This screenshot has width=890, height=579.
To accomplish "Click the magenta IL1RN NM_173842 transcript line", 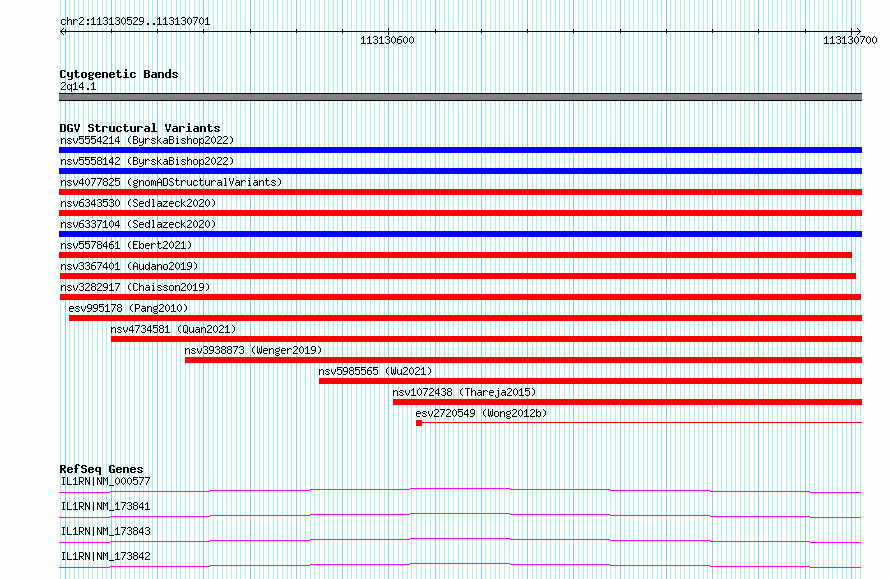I will click(x=460, y=565).
